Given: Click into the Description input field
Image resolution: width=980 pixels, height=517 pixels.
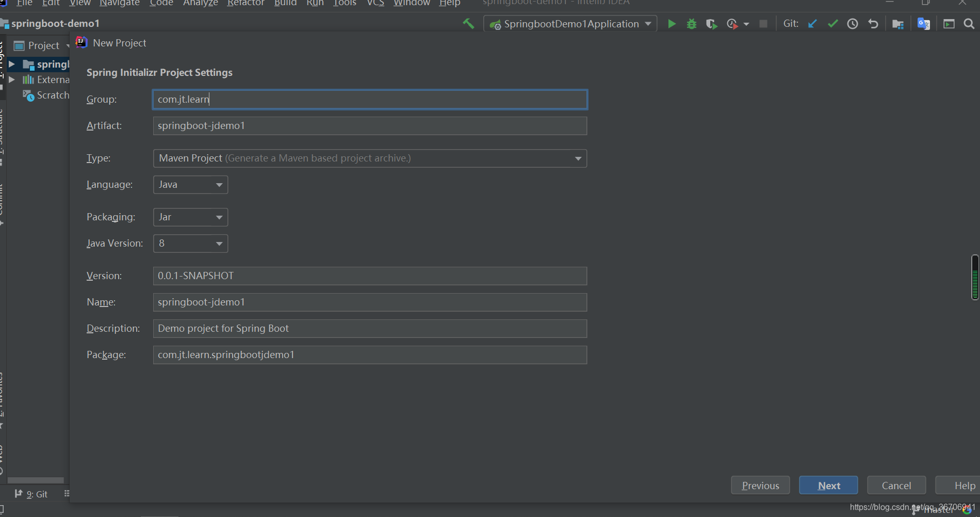Looking at the screenshot, I should [x=370, y=329].
